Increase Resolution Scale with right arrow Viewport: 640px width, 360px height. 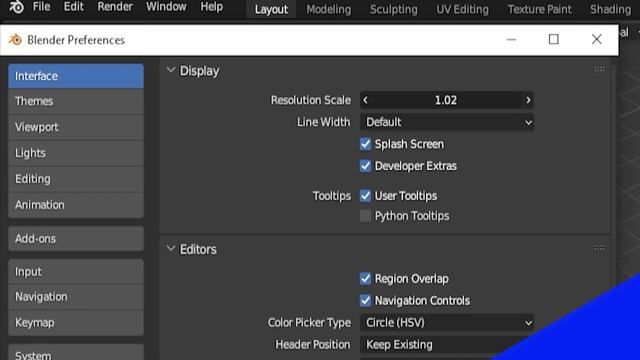click(528, 100)
